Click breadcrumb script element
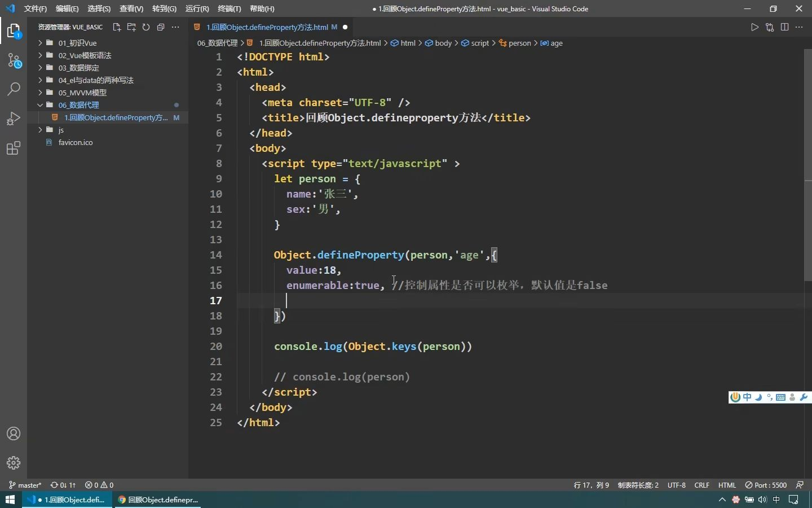The height and width of the screenshot is (508, 812). [x=475, y=43]
